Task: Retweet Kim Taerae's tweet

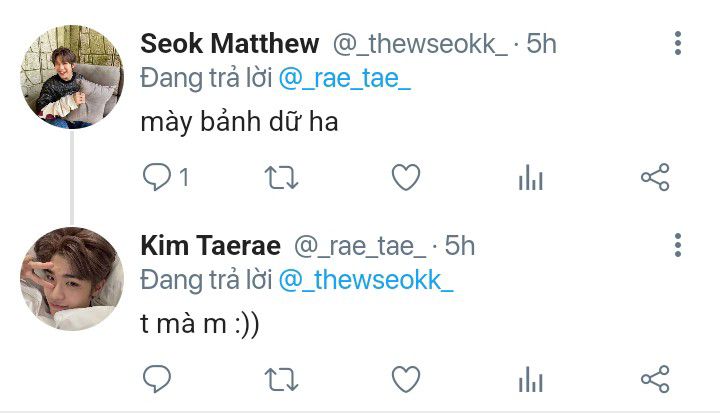Action: tap(281, 380)
